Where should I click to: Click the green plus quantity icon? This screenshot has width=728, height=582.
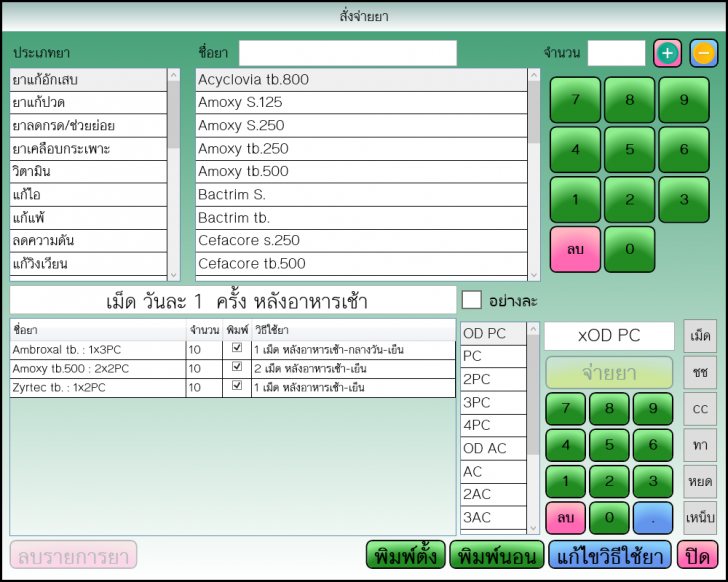[667, 53]
